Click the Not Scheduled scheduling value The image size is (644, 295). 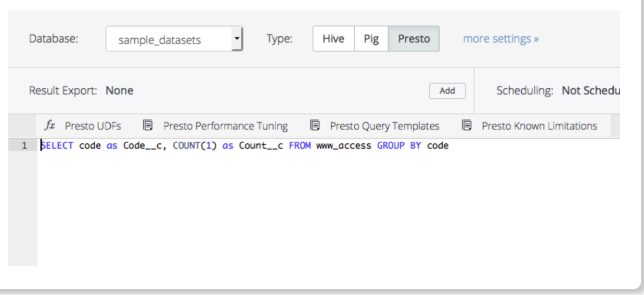(590, 91)
